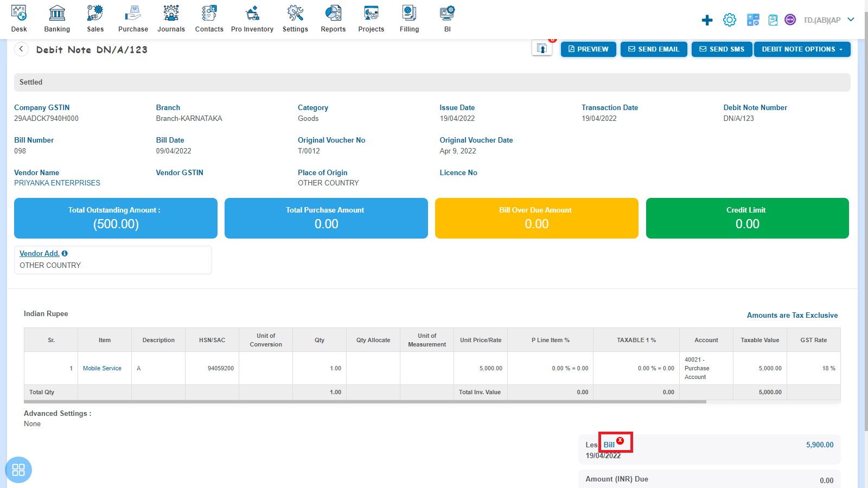Click the documents clipboard icon in header

(773, 20)
